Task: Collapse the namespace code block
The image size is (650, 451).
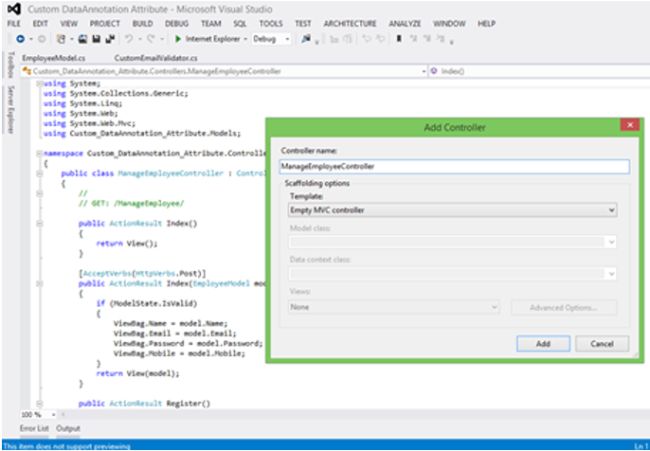Action: (38, 154)
